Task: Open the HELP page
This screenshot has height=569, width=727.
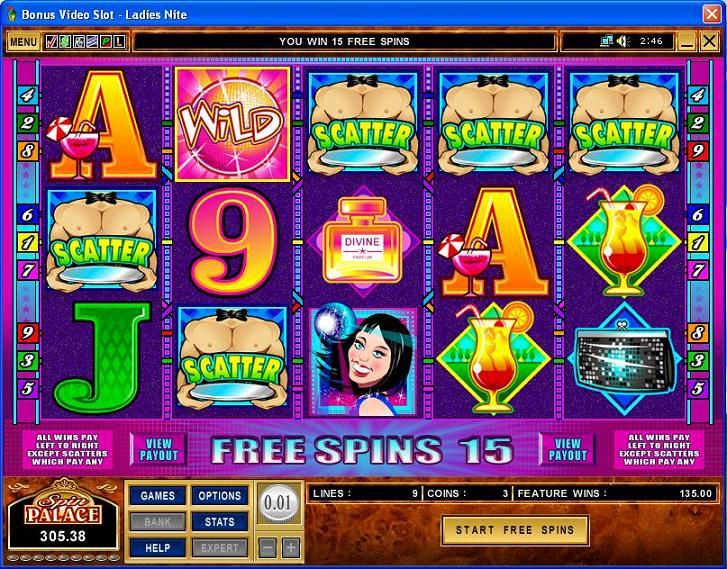Action: point(158,548)
